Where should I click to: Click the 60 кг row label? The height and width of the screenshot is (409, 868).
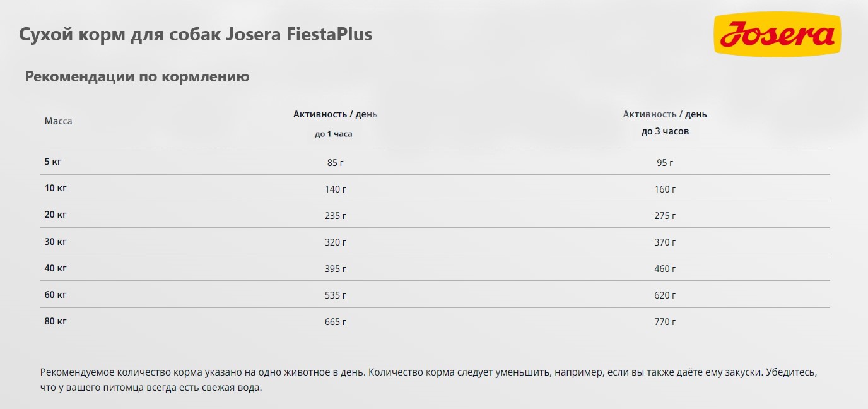pos(56,294)
